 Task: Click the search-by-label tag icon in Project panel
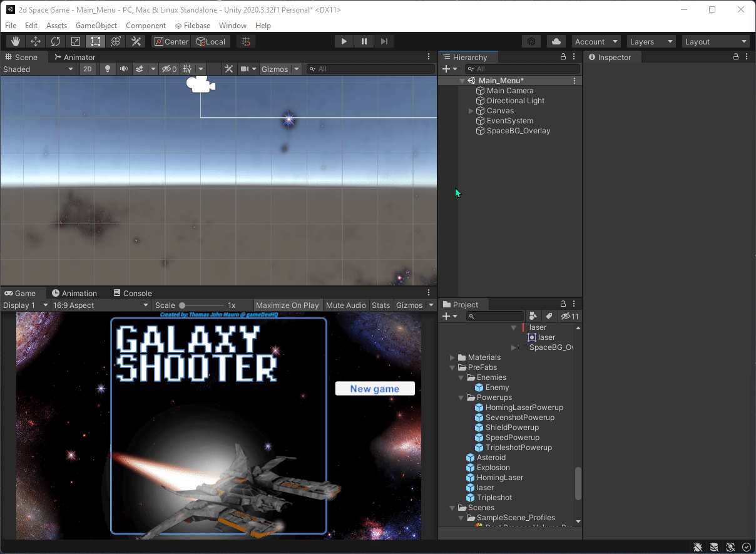pos(549,316)
